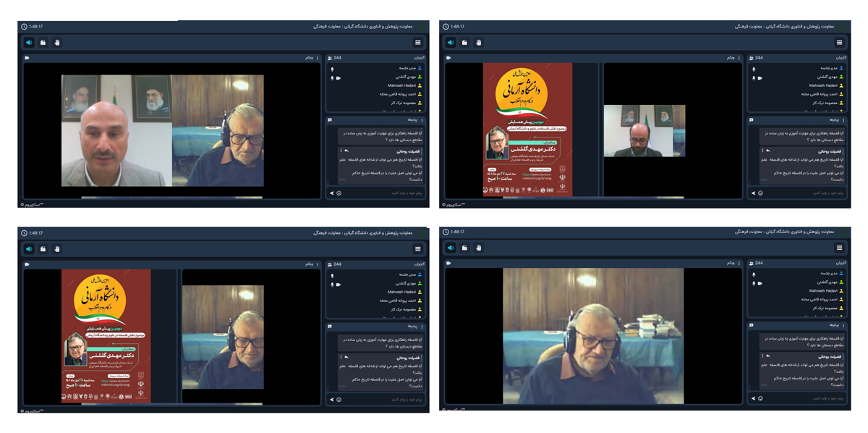
Task: Click the poster thumbnail in bottom-left meeting window
Action: pos(106,335)
